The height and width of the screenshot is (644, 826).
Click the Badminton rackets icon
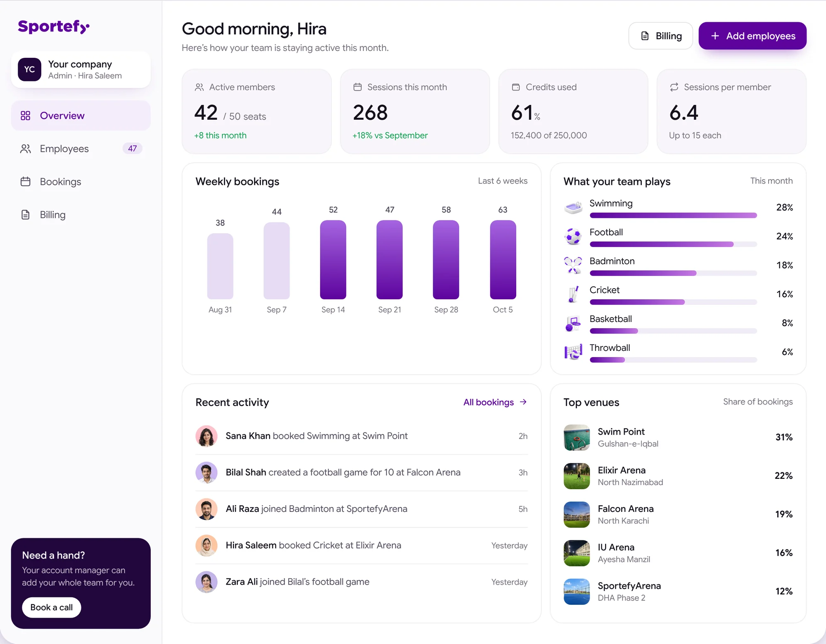coord(573,265)
